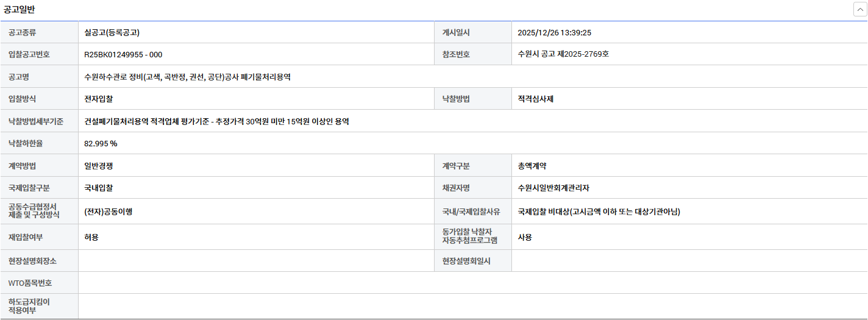Click the 전자입찰 bid method value
This screenshot has height=320, width=868.
point(98,99)
